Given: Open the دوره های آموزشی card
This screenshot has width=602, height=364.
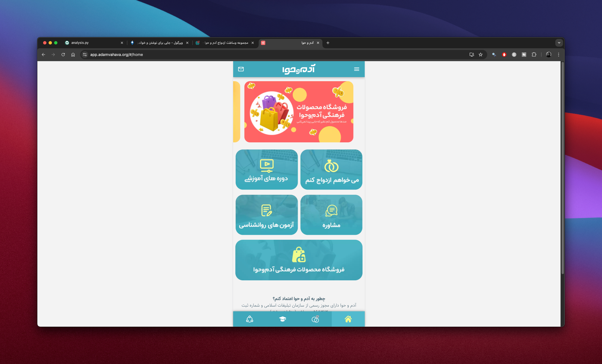Looking at the screenshot, I should tap(266, 170).
